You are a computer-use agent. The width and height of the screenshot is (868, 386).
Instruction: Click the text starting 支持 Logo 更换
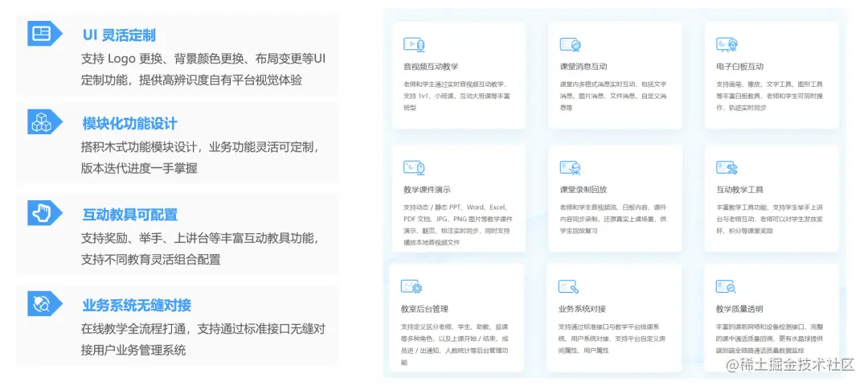(203, 69)
